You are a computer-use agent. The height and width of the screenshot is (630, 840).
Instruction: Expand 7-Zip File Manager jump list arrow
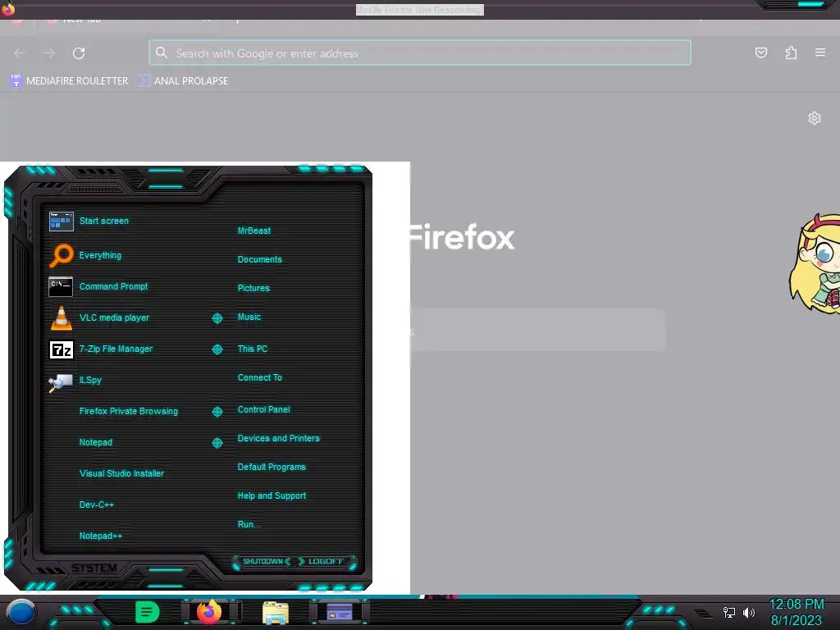point(217,349)
